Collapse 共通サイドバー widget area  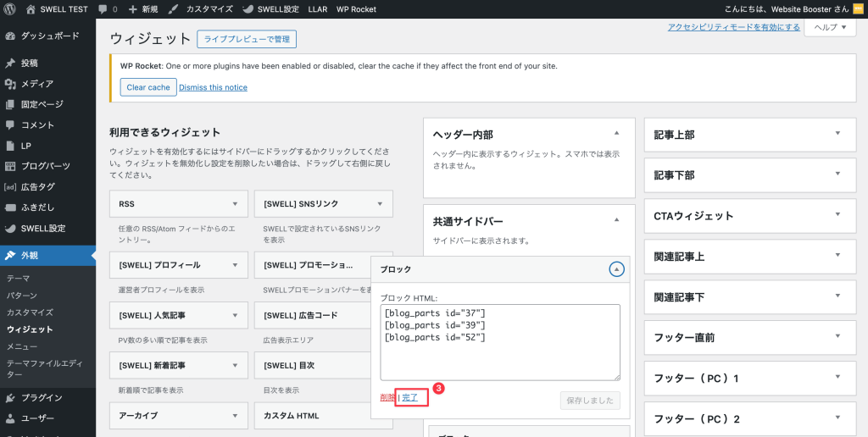click(617, 220)
